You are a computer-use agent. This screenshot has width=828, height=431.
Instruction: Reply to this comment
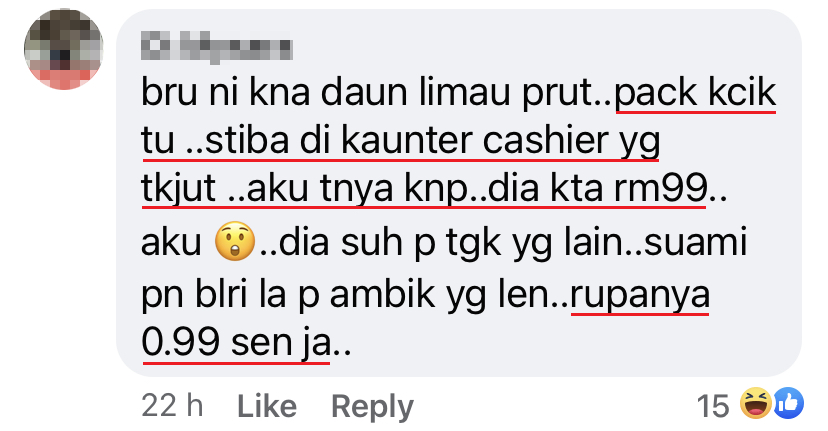click(372, 407)
